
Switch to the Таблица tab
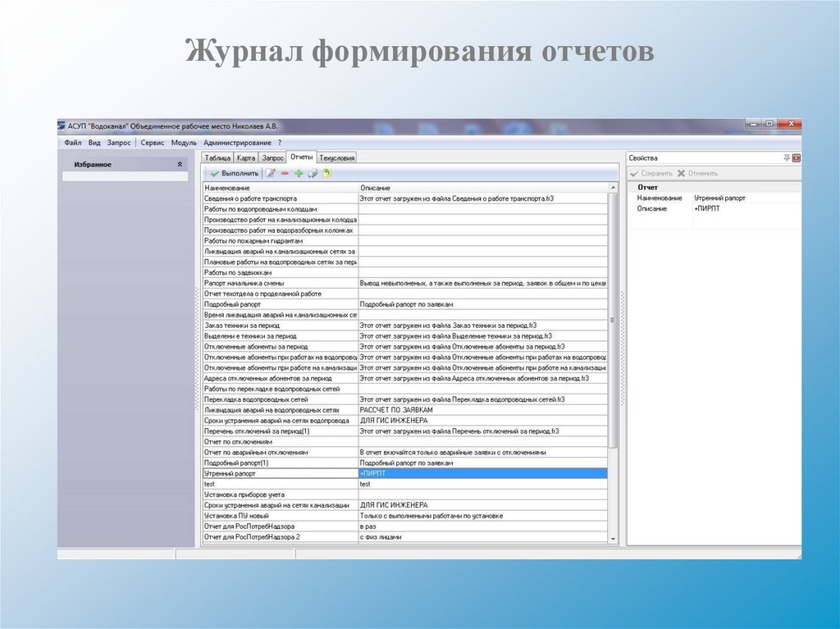pyautogui.click(x=217, y=158)
